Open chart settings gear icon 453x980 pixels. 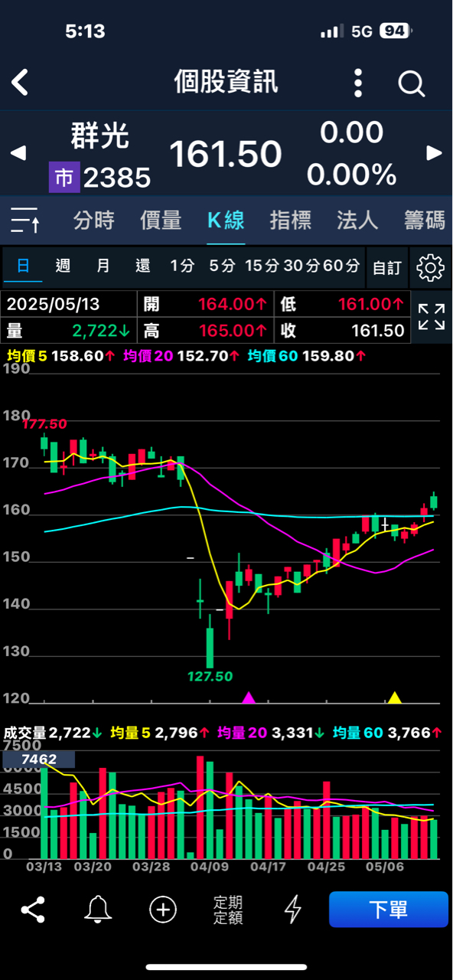(x=431, y=267)
